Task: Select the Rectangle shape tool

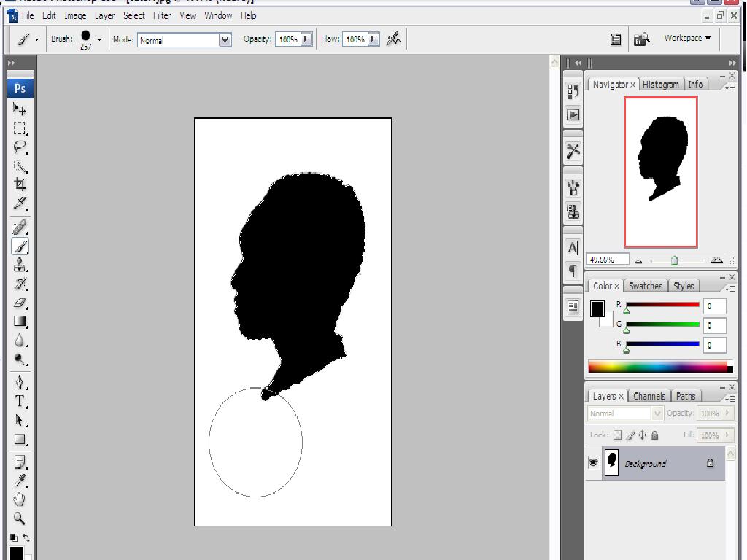Action: (x=20, y=439)
